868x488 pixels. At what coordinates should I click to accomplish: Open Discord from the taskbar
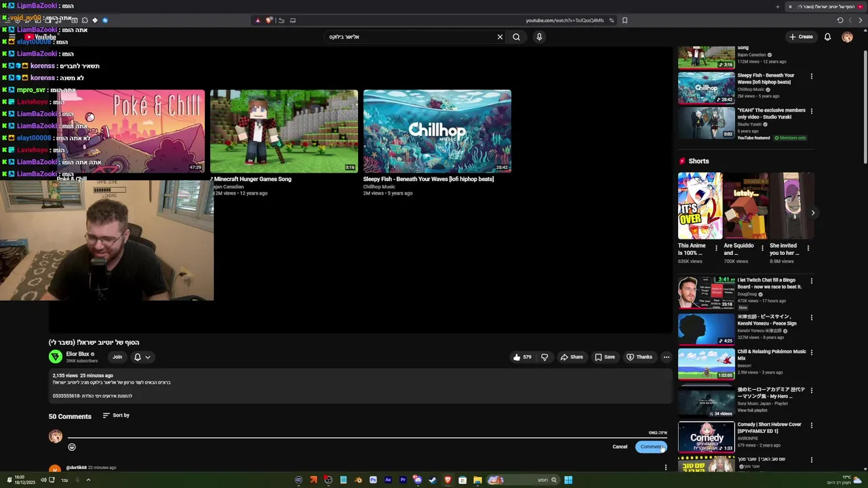(x=418, y=480)
